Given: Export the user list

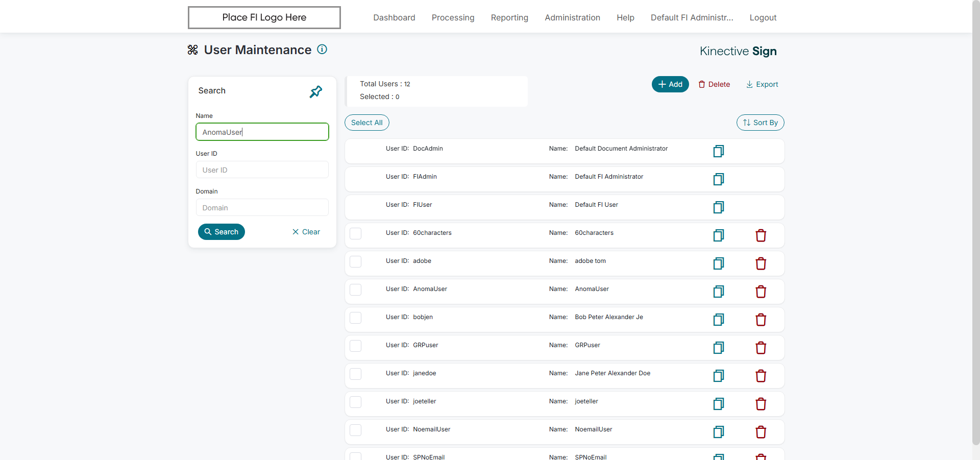Looking at the screenshot, I should tap(762, 84).
